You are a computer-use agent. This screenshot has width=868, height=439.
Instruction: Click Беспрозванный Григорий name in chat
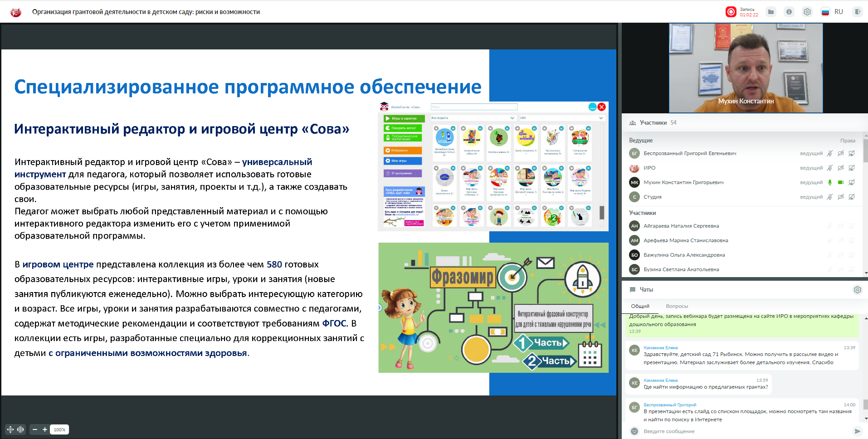point(670,405)
